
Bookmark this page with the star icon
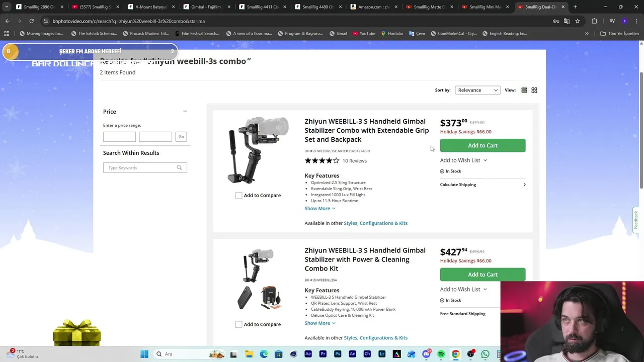coord(578,21)
